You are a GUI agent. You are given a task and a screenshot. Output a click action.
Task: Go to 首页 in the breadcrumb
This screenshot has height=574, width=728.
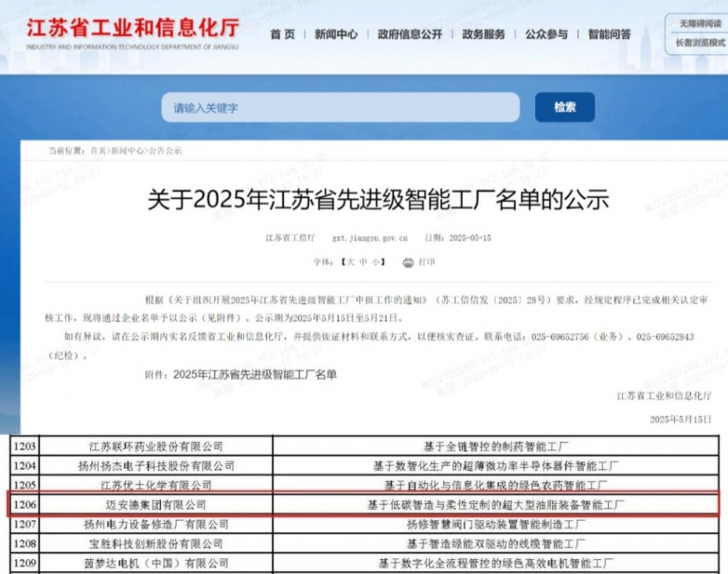(x=98, y=151)
